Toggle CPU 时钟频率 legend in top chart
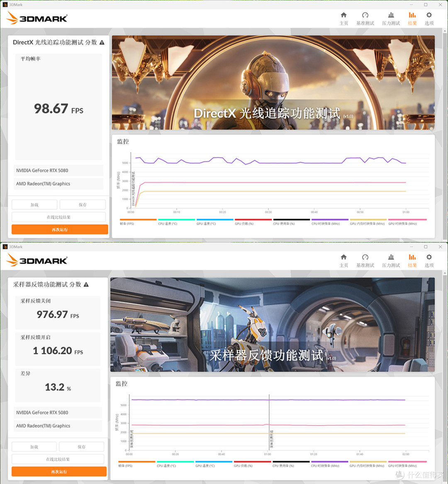 point(329,222)
